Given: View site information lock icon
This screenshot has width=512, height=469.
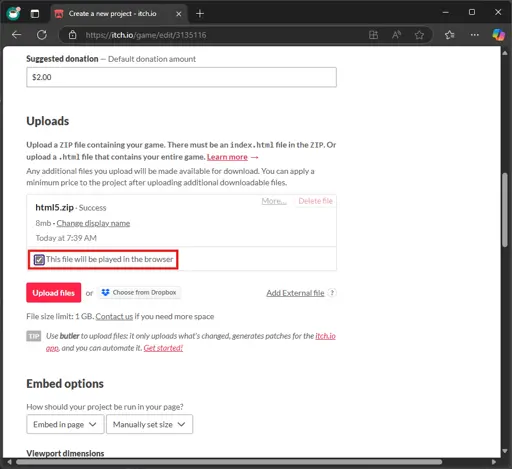Looking at the screenshot, I should coord(72,35).
